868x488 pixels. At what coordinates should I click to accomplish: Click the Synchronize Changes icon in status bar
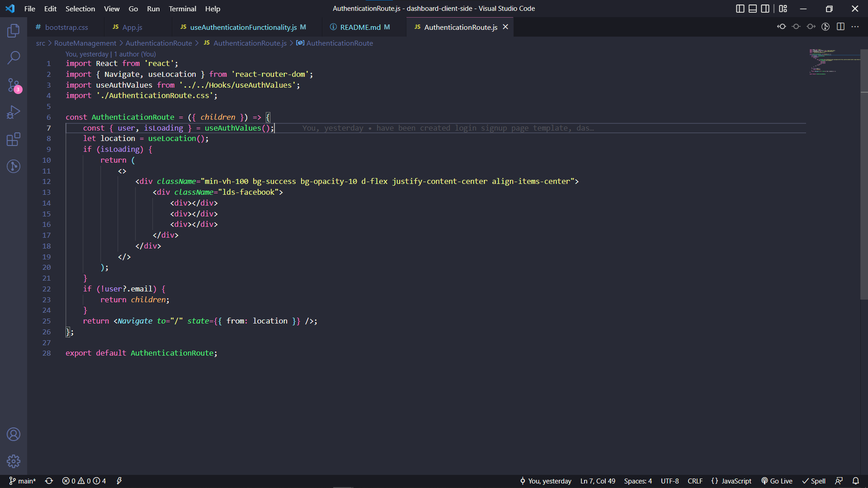[49, 481]
